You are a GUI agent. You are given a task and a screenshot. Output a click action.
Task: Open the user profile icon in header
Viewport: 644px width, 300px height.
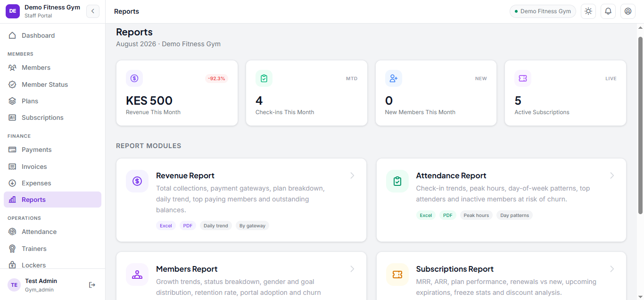point(628,11)
